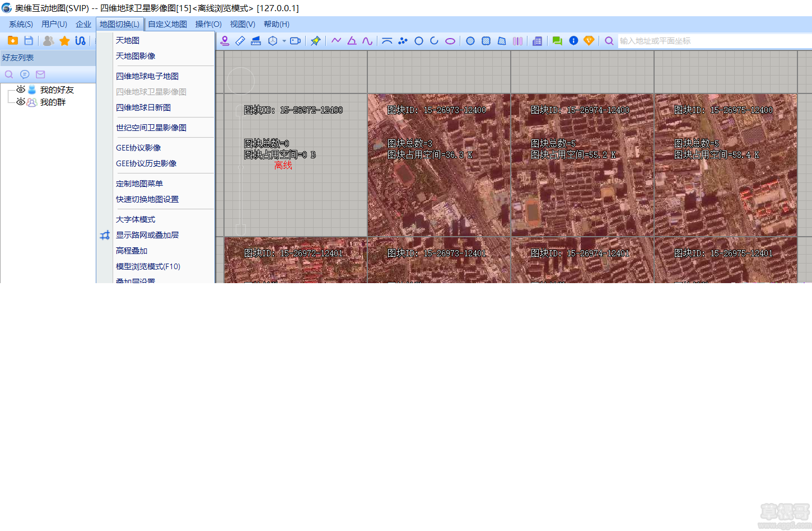
Task: Select 我的群 in friends tree
Action: point(53,102)
